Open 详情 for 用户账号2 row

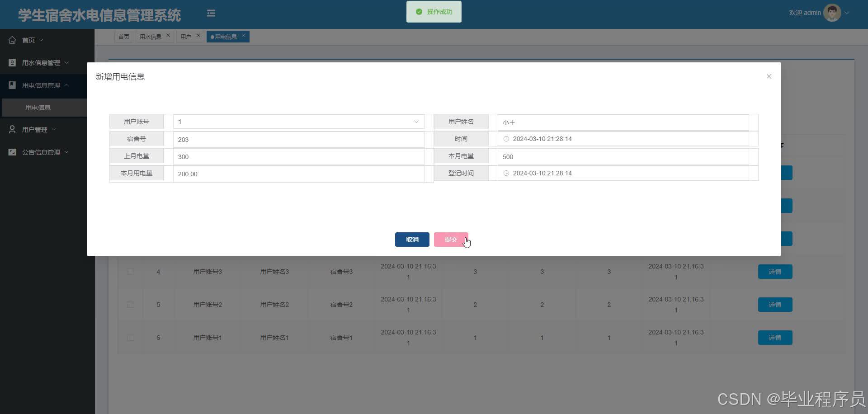pyautogui.click(x=775, y=305)
